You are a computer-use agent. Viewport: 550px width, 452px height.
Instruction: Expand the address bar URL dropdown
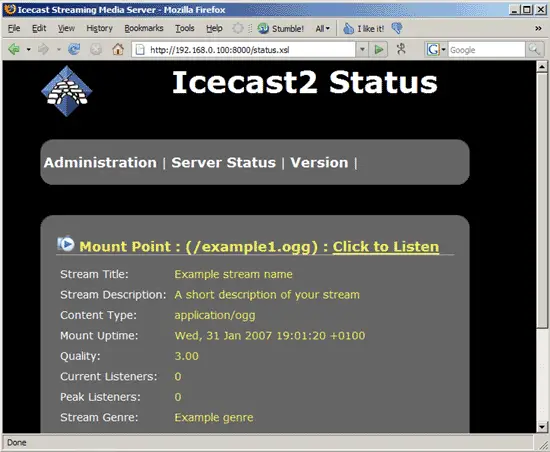coord(362,50)
